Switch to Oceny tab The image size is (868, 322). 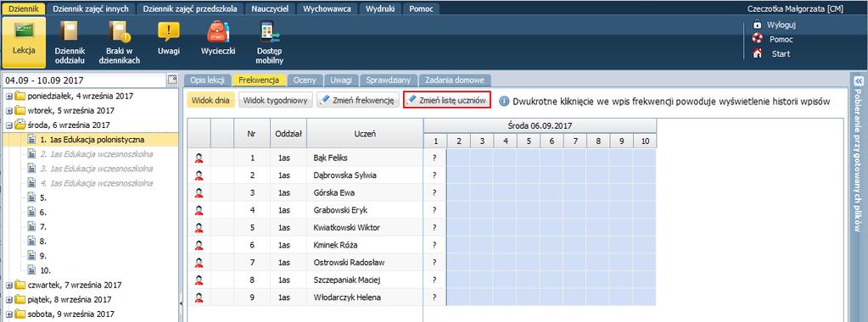pos(305,80)
